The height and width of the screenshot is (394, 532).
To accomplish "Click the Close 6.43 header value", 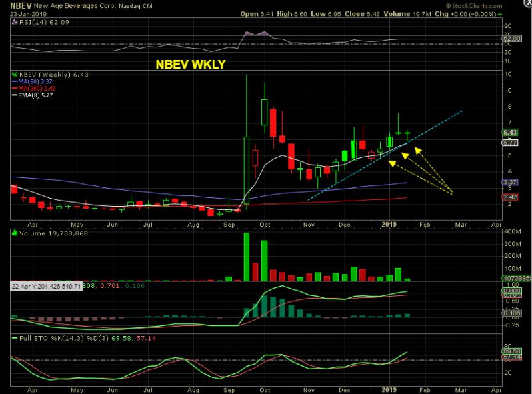I will [362, 14].
